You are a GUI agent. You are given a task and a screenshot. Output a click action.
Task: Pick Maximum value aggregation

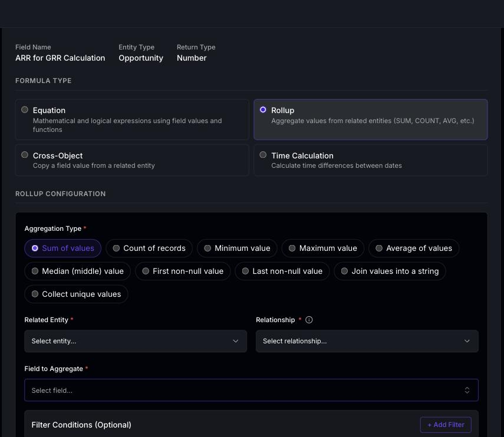pos(322,248)
